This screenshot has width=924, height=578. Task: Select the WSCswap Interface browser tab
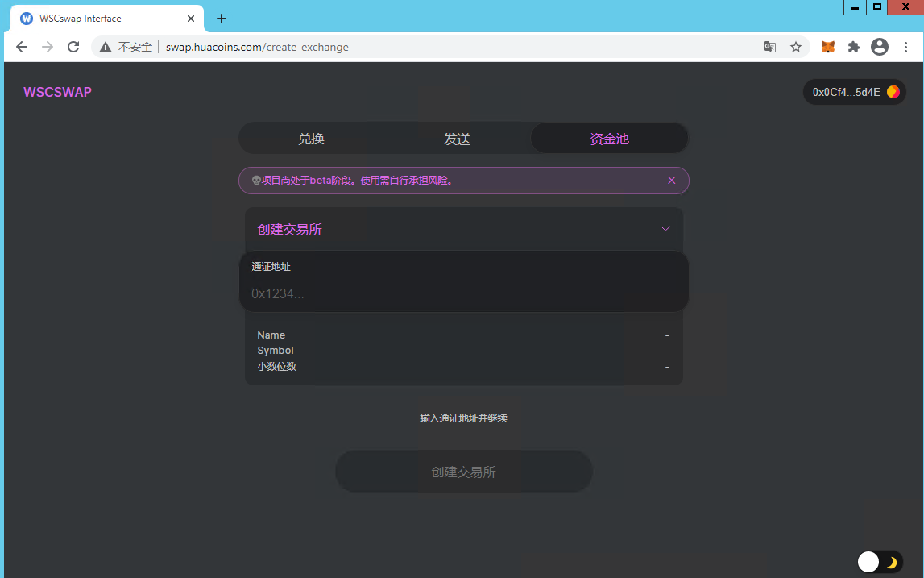(107, 19)
